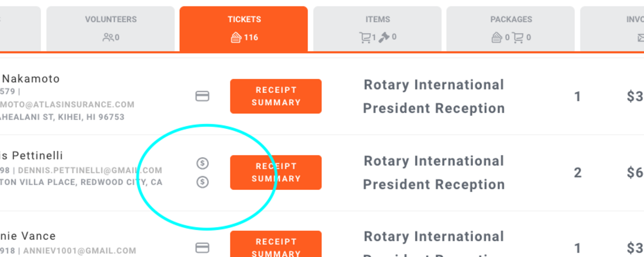The width and height of the screenshot is (644, 257).
Task: Click the shopping cart icon under Items
Action: pyautogui.click(x=365, y=38)
